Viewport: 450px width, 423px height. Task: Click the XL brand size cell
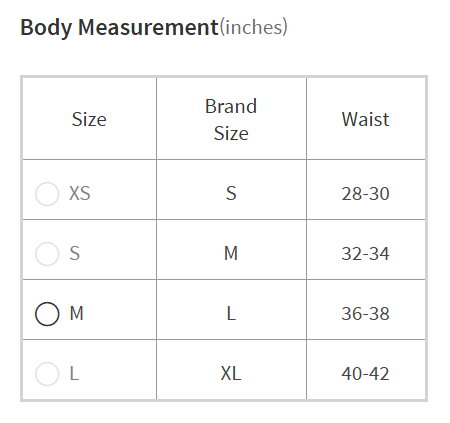tap(231, 374)
